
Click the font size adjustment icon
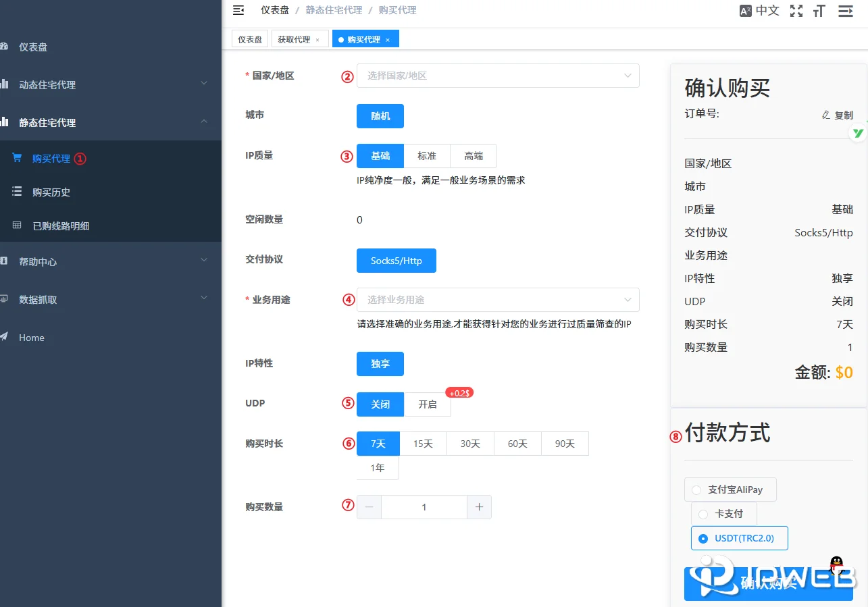click(819, 10)
